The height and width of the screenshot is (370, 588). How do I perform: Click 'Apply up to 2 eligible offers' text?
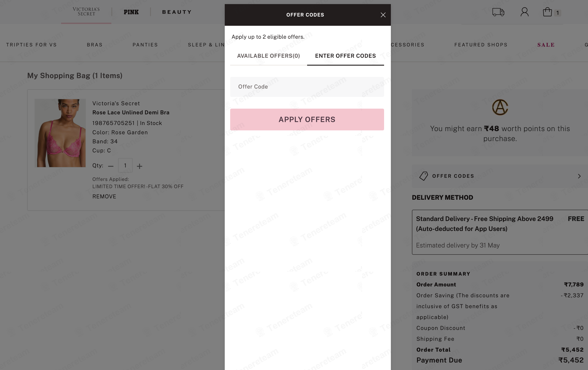tap(268, 37)
